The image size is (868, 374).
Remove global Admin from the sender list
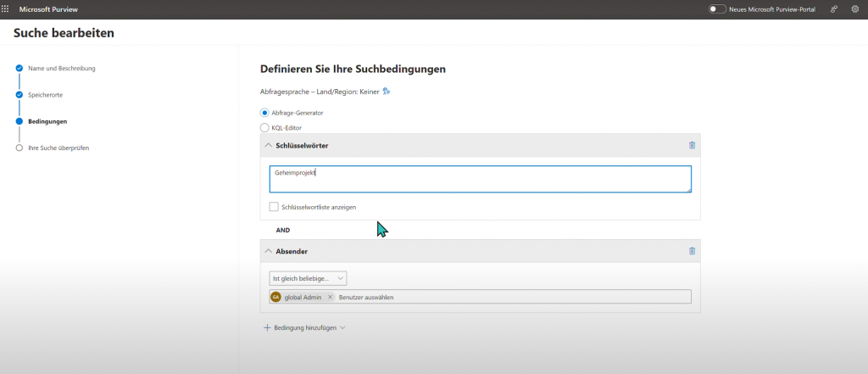(330, 297)
